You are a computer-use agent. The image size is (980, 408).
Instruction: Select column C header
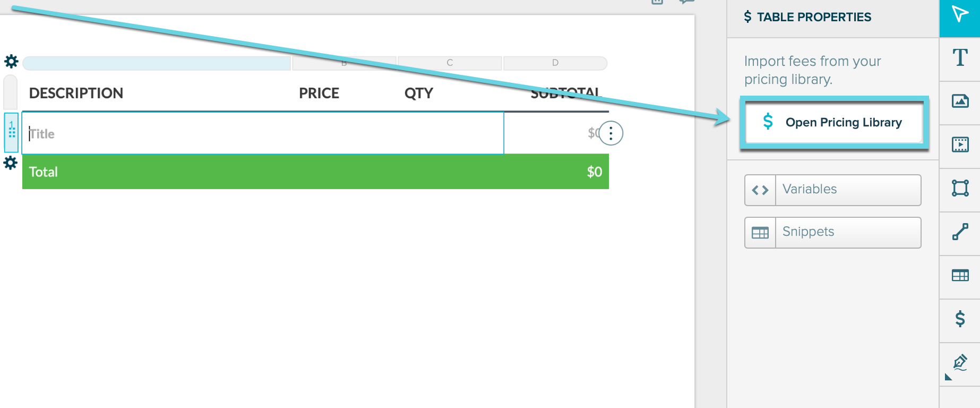point(450,63)
